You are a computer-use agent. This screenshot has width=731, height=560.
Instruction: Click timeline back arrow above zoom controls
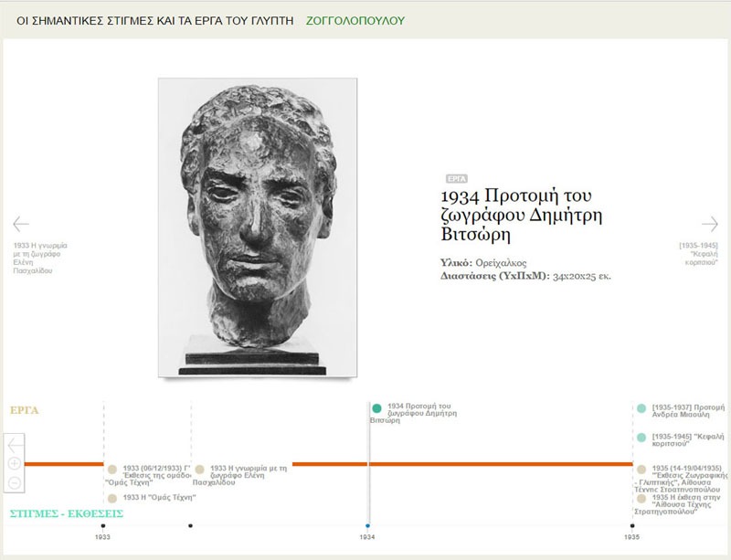click(x=15, y=445)
